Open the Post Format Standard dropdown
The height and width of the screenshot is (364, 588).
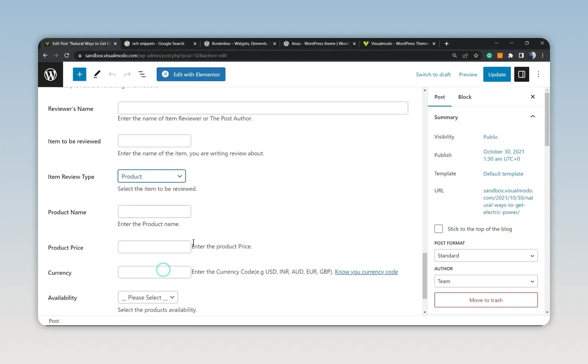click(486, 256)
